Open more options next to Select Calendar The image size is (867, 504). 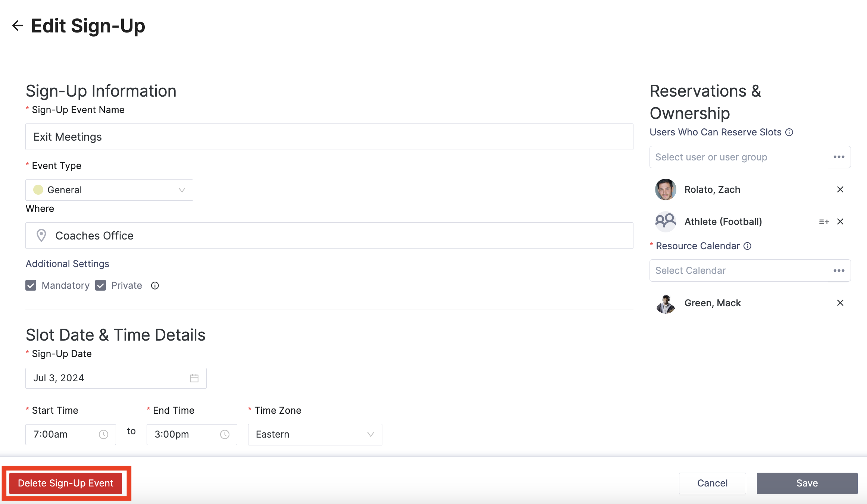click(839, 271)
